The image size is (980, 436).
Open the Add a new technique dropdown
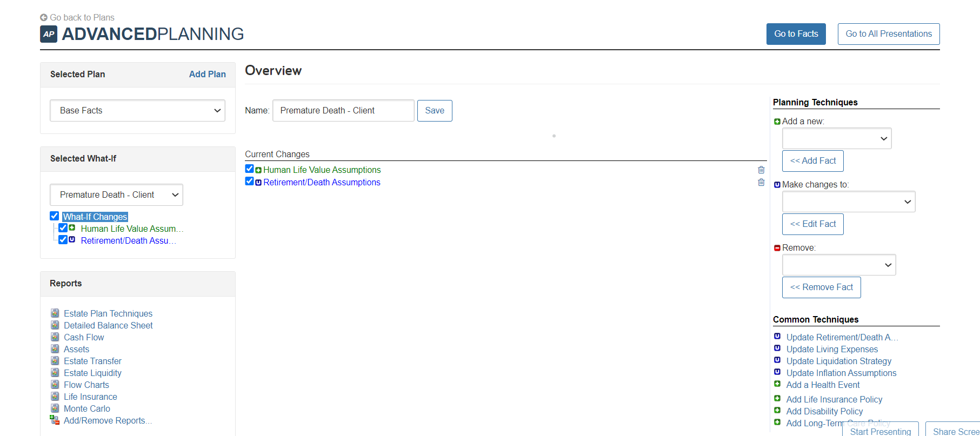coord(837,138)
